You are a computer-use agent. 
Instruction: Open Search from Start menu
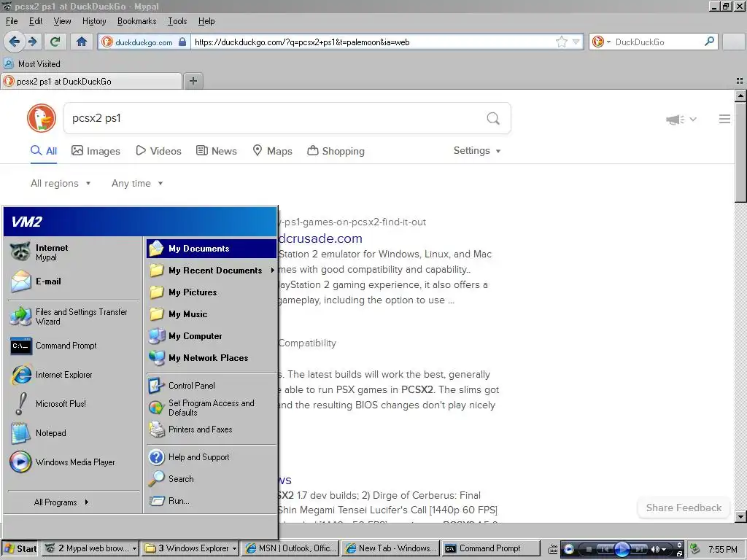click(212, 478)
